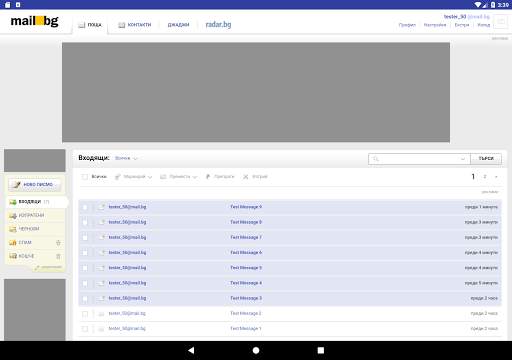This screenshot has width=512, height=360.
Task: Click the square icon button beside Изход
Action: pyautogui.click(x=500, y=22)
